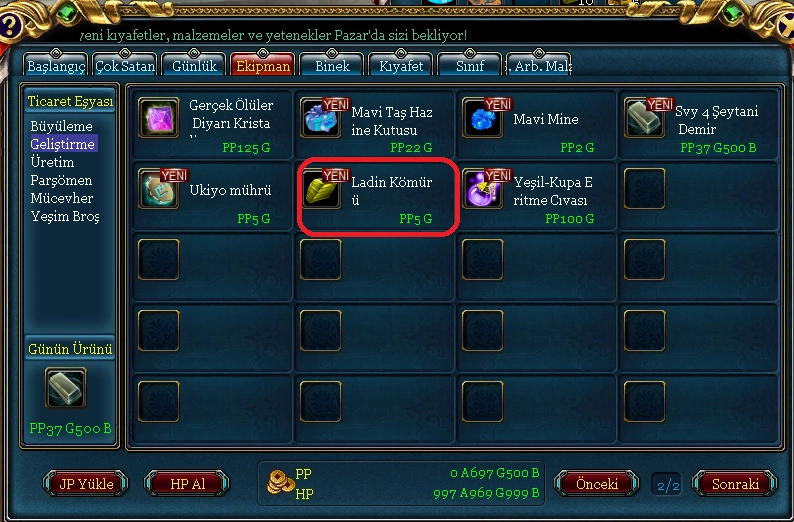This screenshot has height=522, width=794.
Task: Click the question mark help icon
Action: click(x=10, y=26)
